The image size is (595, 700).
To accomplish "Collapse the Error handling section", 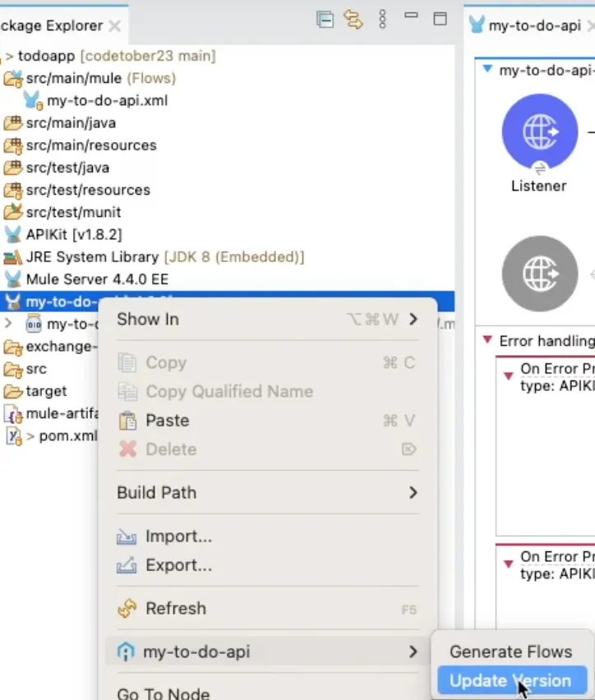I will click(487, 340).
